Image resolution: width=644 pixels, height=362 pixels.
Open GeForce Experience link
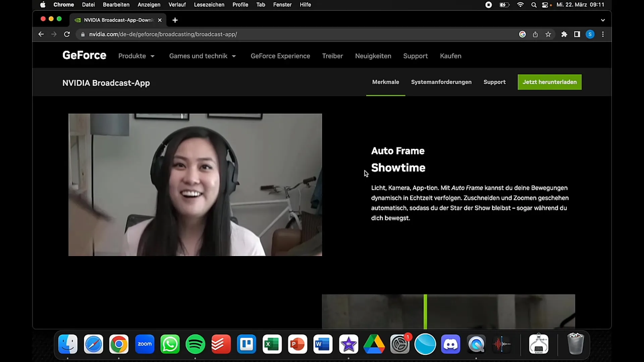pyautogui.click(x=280, y=56)
